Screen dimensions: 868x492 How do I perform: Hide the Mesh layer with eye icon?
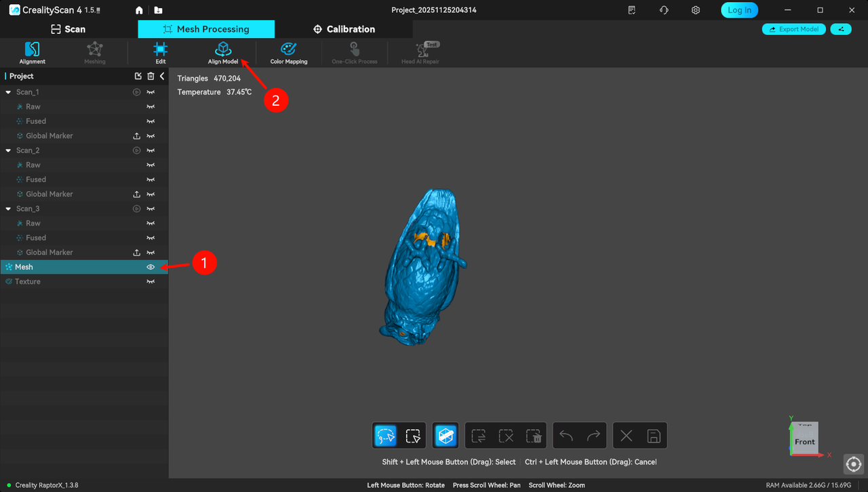click(151, 267)
